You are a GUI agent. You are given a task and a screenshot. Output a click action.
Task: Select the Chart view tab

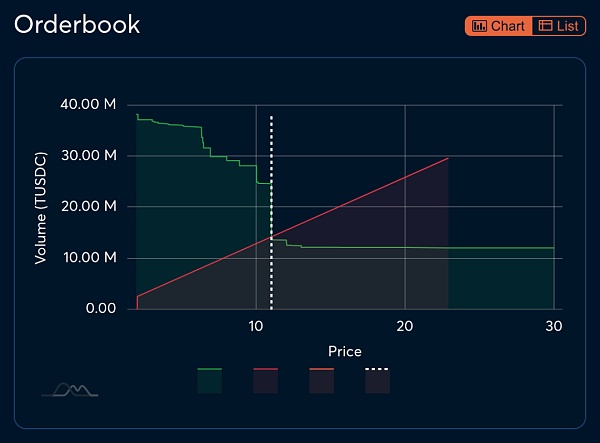click(498, 26)
